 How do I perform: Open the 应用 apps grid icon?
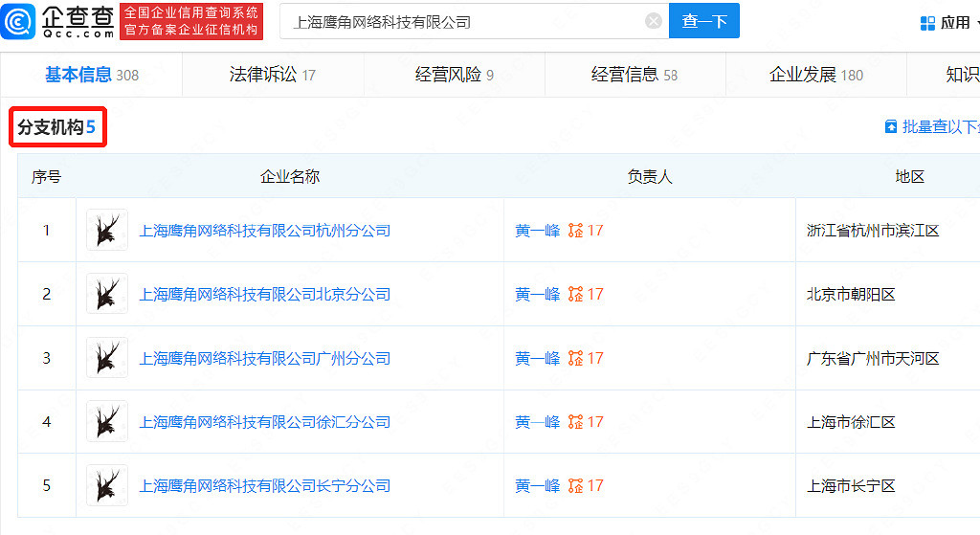click(927, 22)
